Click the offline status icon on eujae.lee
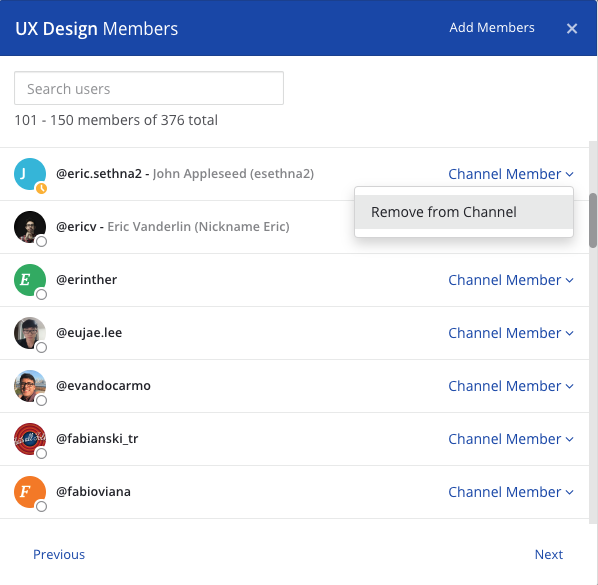The width and height of the screenshot is (598, 585). tap(41, 347)
